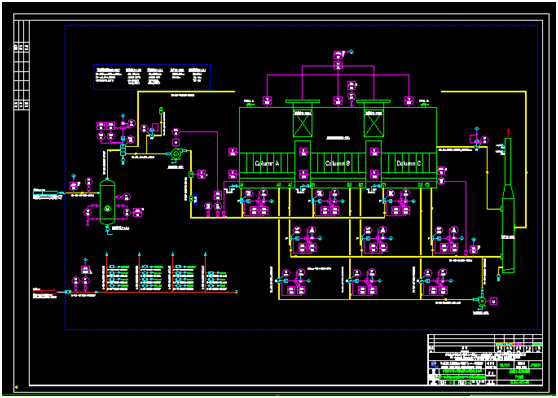Select the red inlet arrow at lower left
Screen dimensions: 558x398
point(45,292)
